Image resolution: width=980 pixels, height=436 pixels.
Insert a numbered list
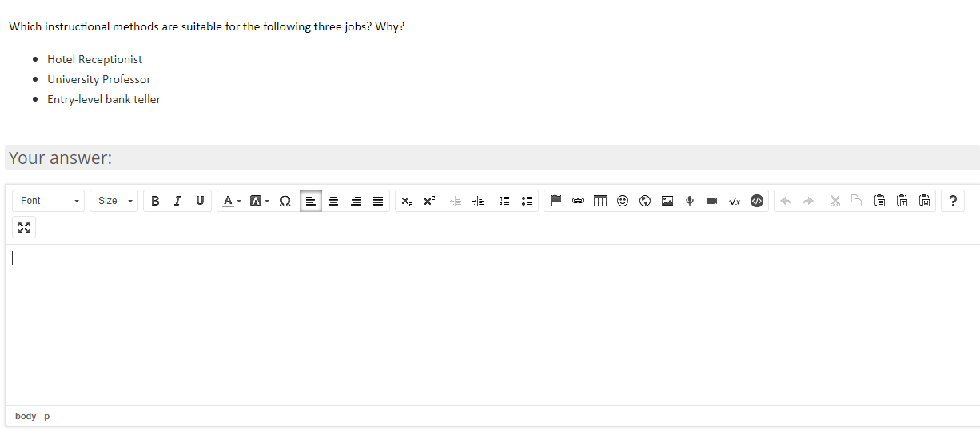click(x=504, y=201)
